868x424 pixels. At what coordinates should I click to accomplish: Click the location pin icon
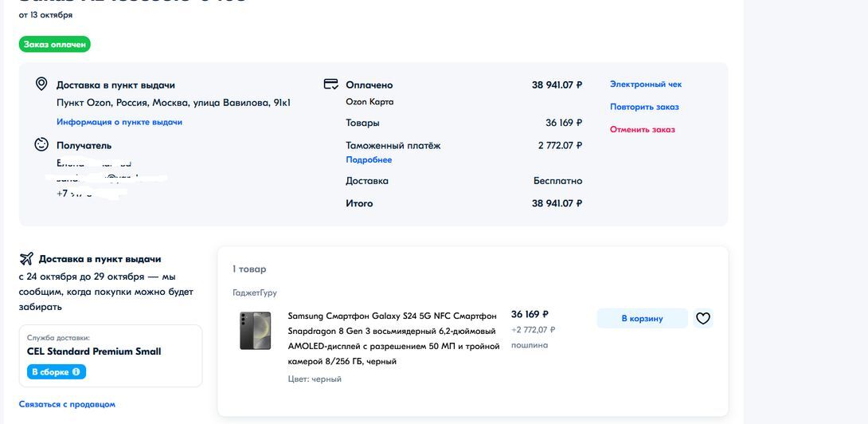click(41, 84)
